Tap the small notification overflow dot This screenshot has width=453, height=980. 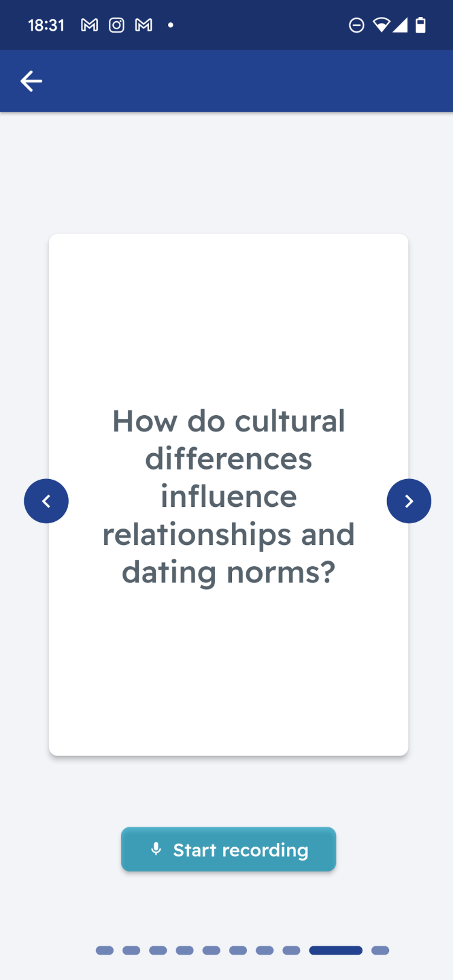click(x=171, y=25)
